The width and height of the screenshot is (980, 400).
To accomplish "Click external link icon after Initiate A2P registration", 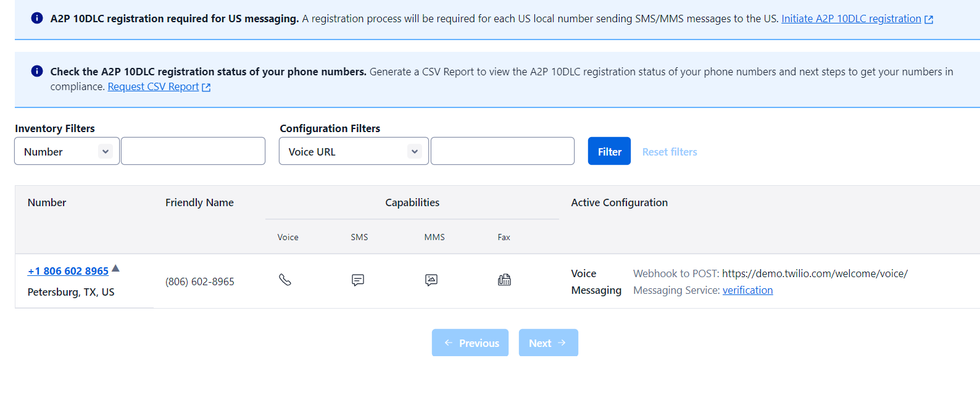I will [x=929, y=19].
